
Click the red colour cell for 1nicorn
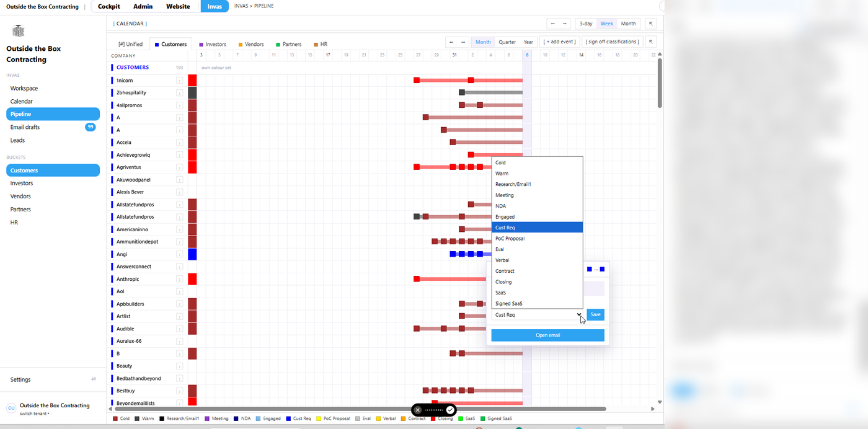(x=192, y=81)
